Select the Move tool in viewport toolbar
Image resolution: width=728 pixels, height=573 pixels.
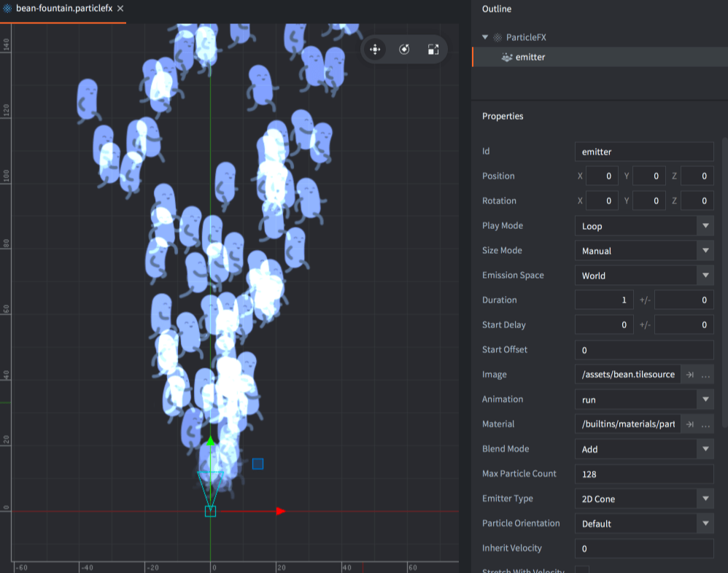point(375,50)
